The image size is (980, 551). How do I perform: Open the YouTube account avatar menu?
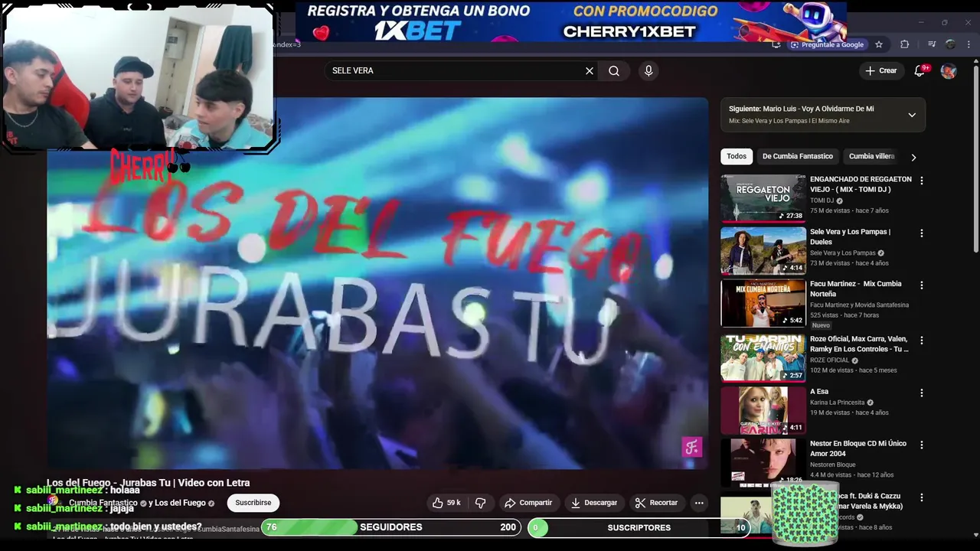tap(949, 70)
